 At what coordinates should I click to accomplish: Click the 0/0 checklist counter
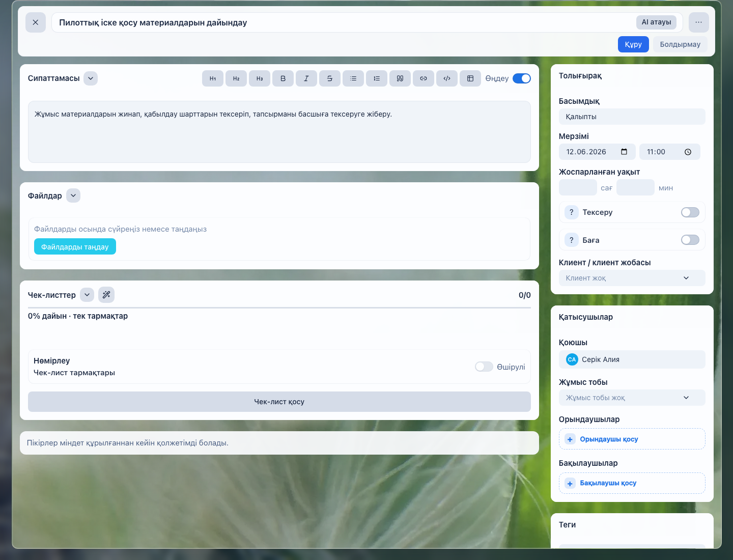coord(525,295)
